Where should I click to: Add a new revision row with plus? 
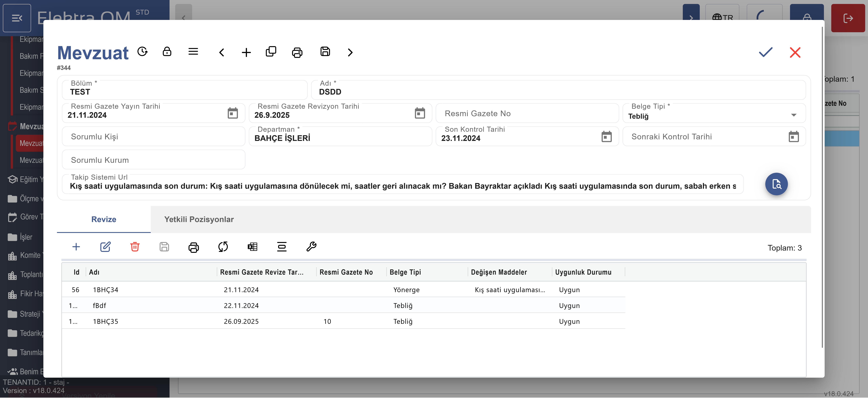76,247
